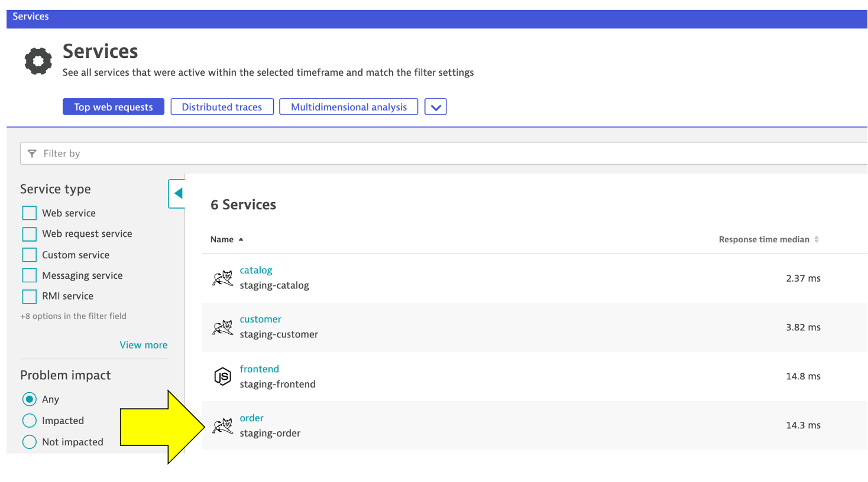Image resolution: width=868 pixels, height=482 pixels.
Task: Choose the Not impacted radio option
Action: 29,442
